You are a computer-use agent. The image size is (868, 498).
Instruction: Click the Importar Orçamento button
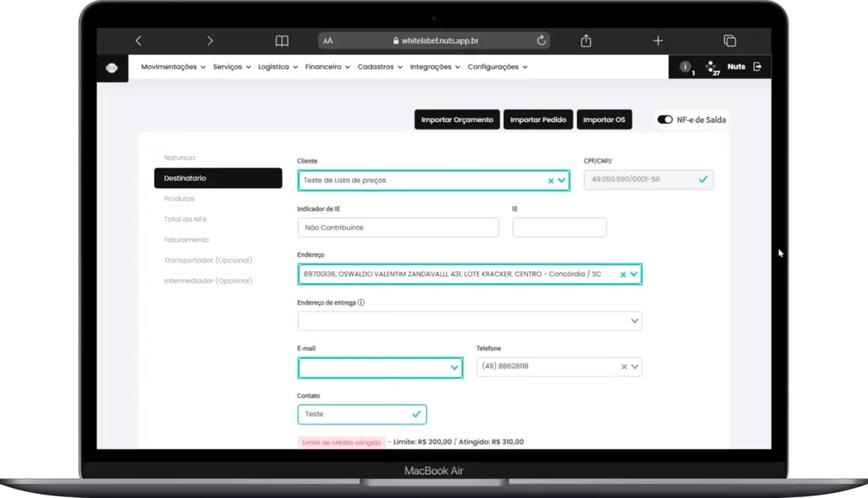(457, 119)
